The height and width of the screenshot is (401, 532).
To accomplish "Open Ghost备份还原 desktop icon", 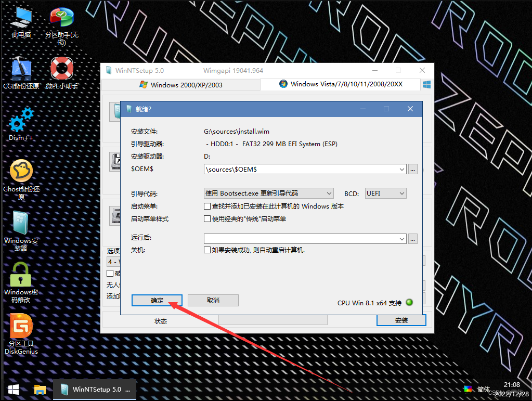I will [x=21, y=180].
